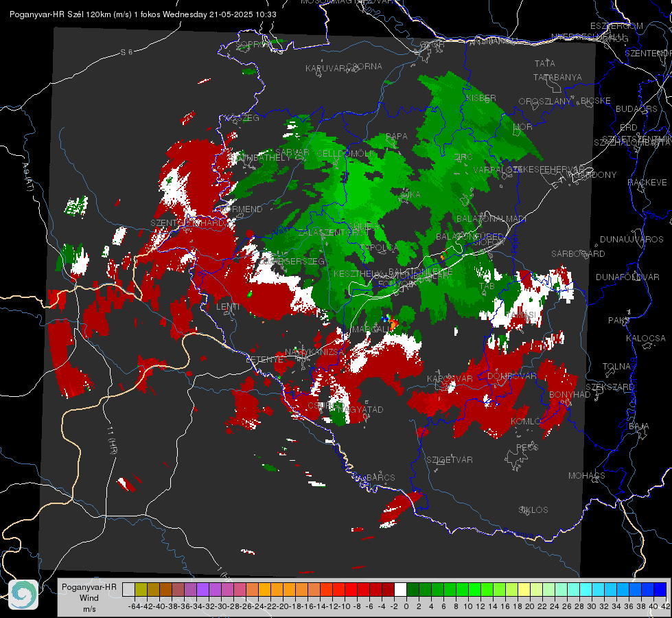Select the KOMLÓ city label

(526, 422)
